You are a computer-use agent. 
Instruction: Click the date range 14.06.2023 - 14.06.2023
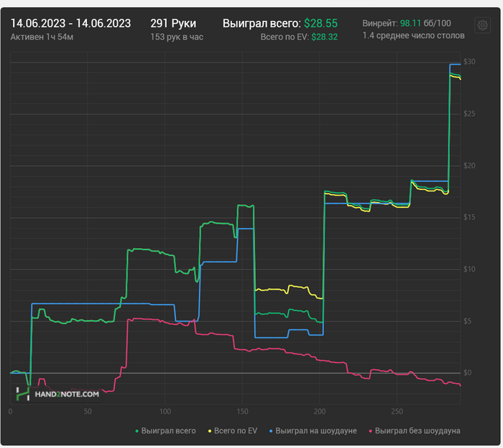pyautogui.click(x=70, y=24)
